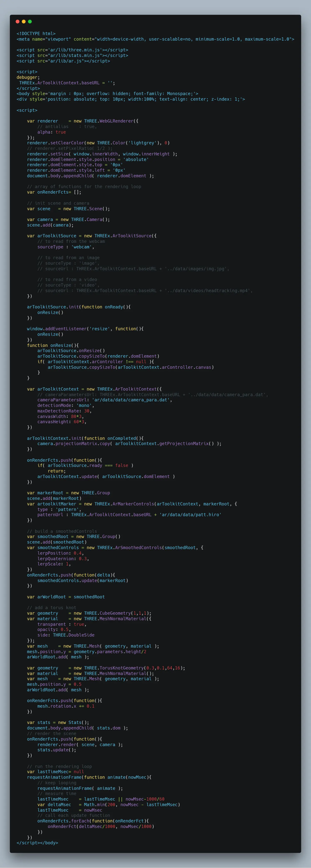Viewport: 311px width, 868px height.
Task: Click the 'var arWorldRoot = smoothedRoot' line
Action: pos(66,597)
